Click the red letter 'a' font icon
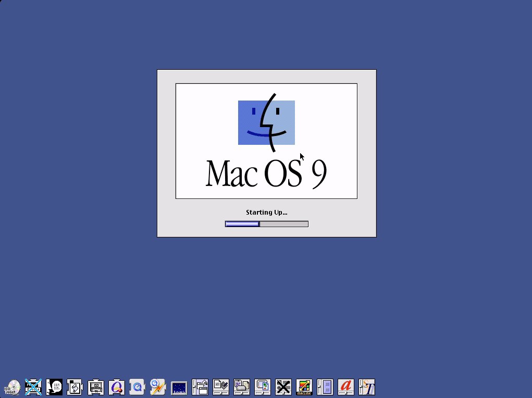The image size is (532, 398). tap(346, 387)
